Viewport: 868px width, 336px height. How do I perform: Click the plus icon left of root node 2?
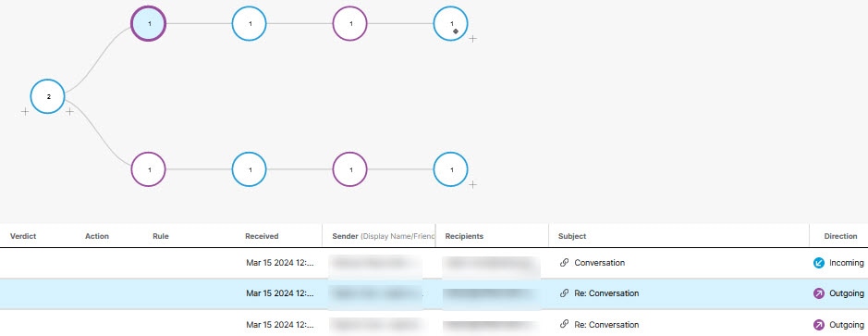click(25, 112)
